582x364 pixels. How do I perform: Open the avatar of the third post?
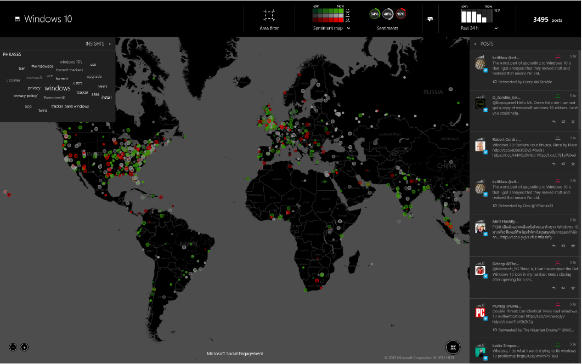click(480, 146)
